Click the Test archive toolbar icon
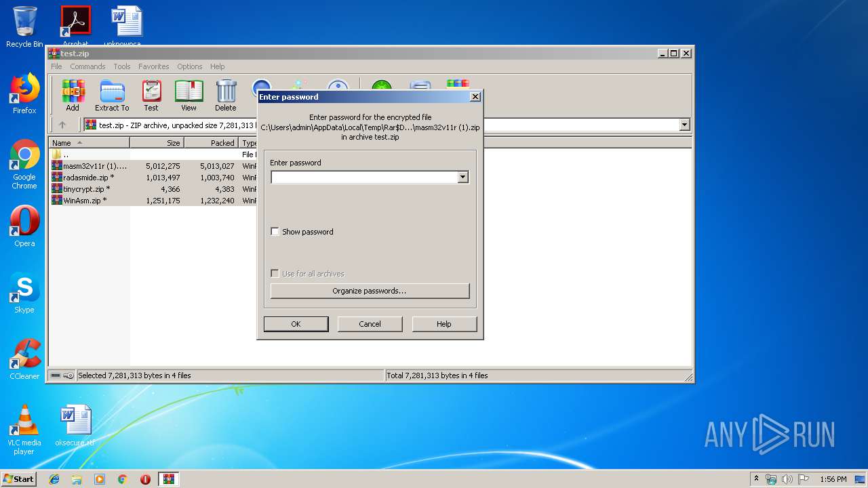Image resolution: width=868 pixels, height=488 pixels. coord(151,96)
